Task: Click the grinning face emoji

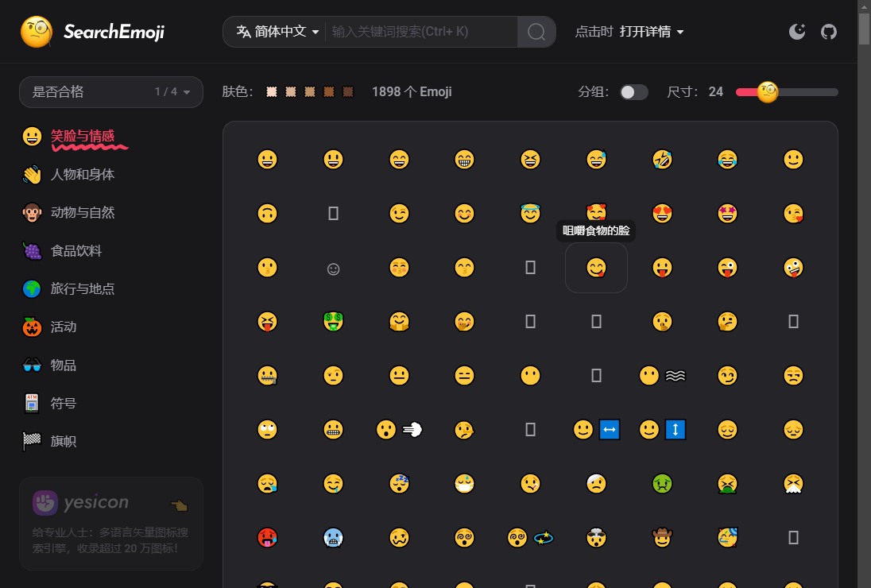Action: point(267,160)
